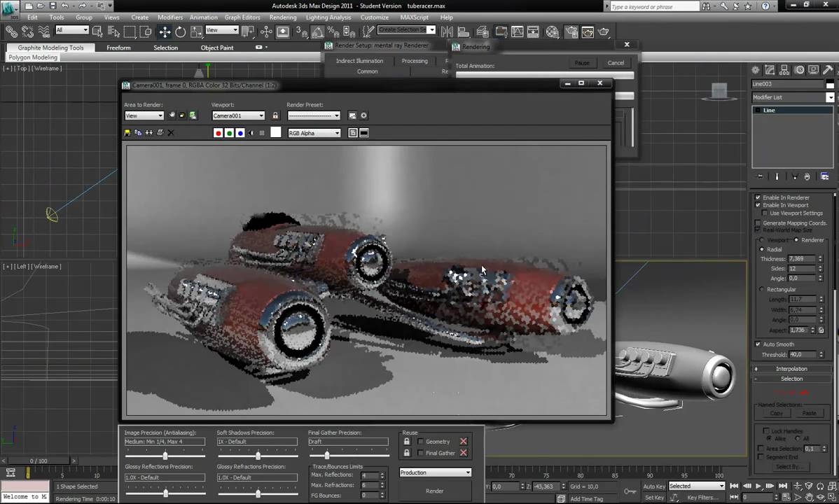Check the Geometry reuse checkbox

[421, 442]
